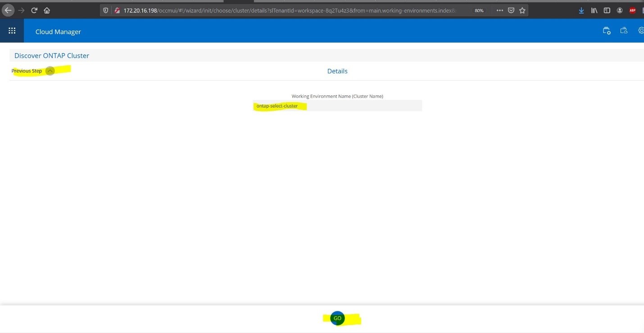The width and height of the screenshot is (644, 333).
Task: Open the cloud workspace folder icon
Action: [x=624, y=31]
